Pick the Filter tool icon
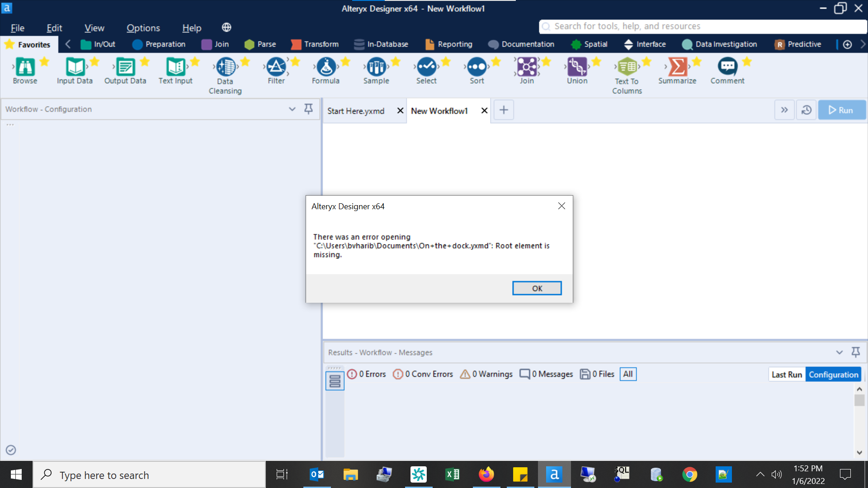Screen dimensions: 868x488 pyautogui.click(x=276, y=67)
